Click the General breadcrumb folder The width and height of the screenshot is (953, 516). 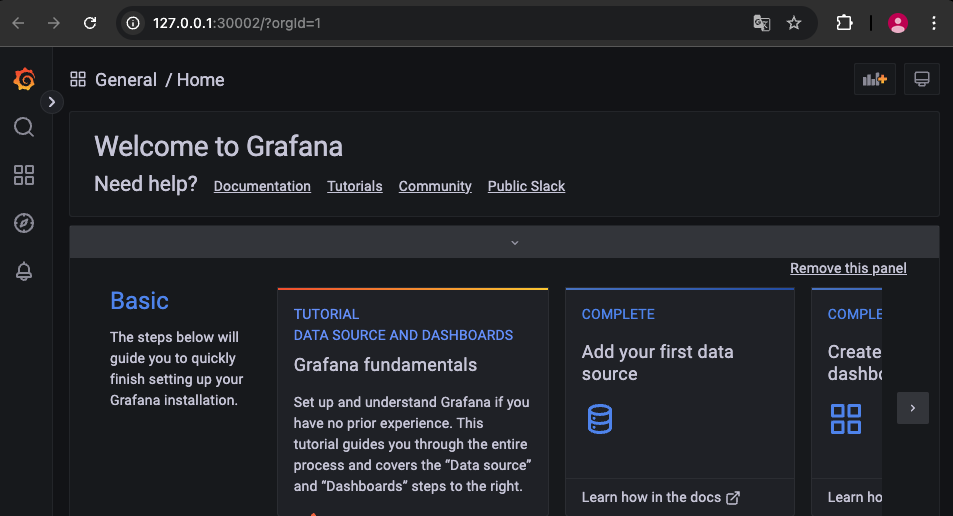point(126,80)
